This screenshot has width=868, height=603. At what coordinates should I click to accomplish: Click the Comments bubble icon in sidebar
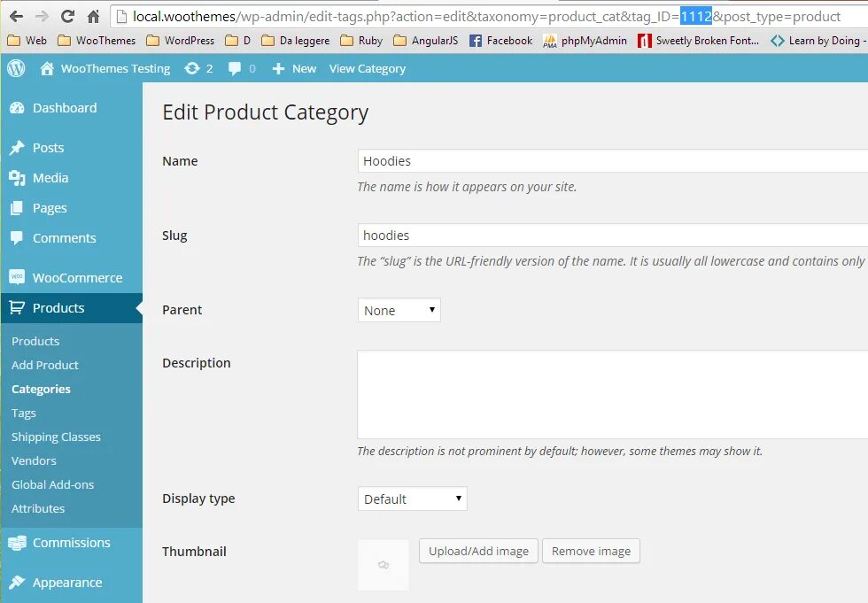(17, 238)
